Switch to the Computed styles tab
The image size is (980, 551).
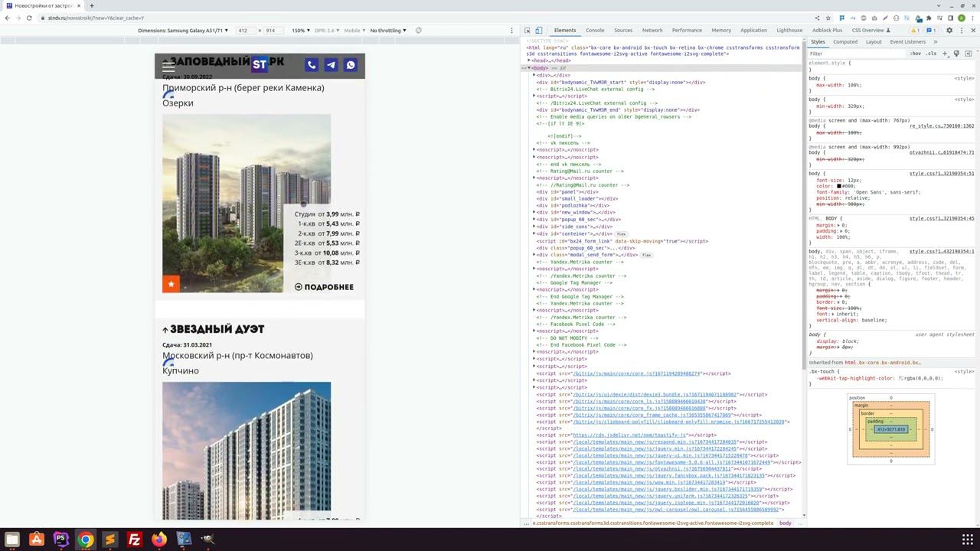pos(845,42)
